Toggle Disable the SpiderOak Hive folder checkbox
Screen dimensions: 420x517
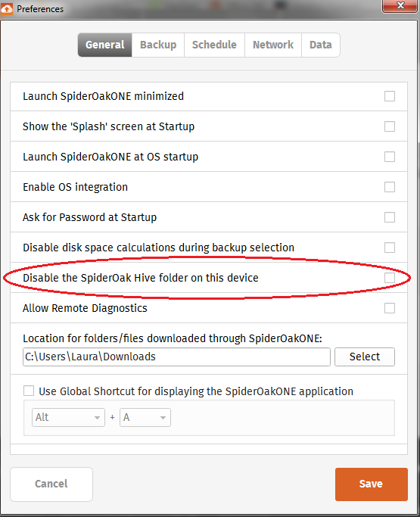click(x=390, y=278)
